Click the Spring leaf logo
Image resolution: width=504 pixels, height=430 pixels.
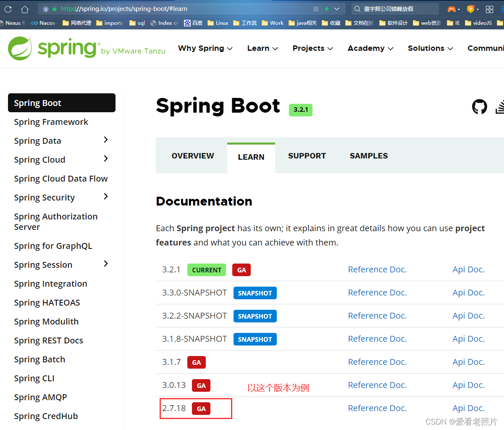pyautogui.click(x=20, y=48)
